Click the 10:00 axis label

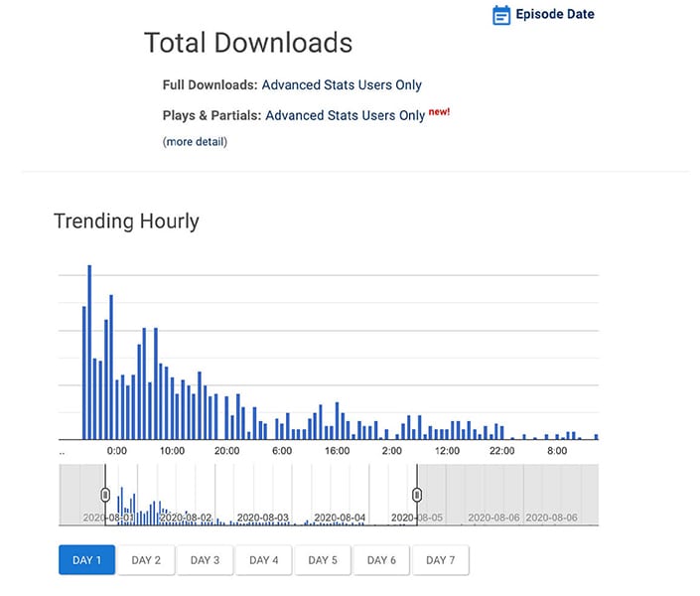[x=172, y=451]
